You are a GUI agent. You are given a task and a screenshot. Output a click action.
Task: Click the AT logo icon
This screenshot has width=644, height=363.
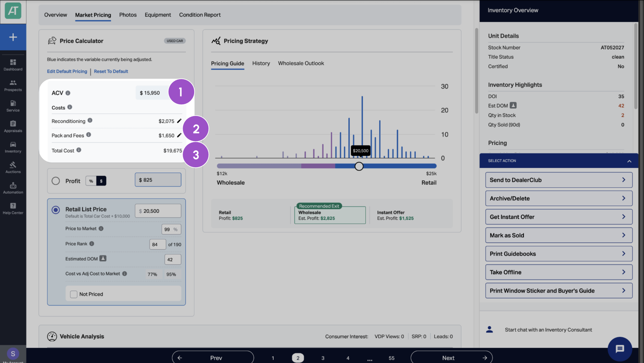coord(13,11)
